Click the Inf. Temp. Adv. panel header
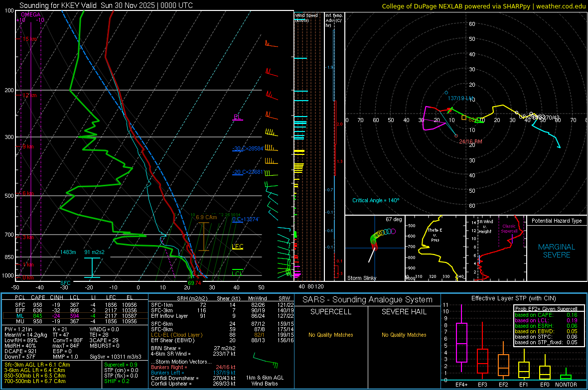This screenshot has width=588, height=390. click(334, 20)
